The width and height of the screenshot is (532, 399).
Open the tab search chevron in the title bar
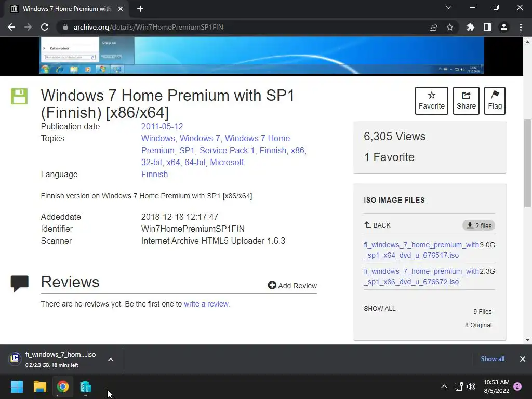(448, 7)
